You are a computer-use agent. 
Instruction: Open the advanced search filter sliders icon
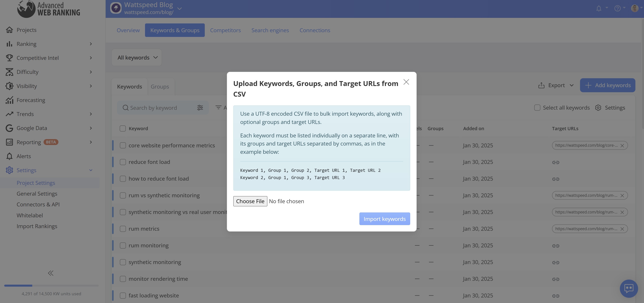coord(200,108)
